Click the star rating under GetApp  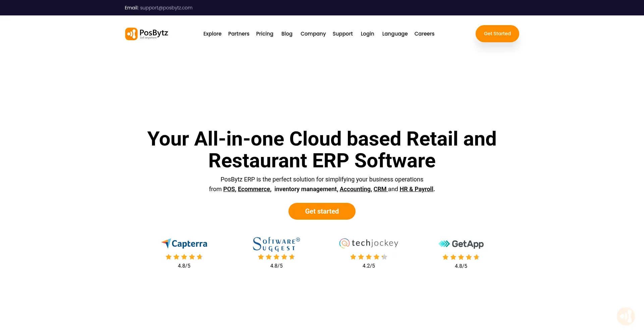461,257
